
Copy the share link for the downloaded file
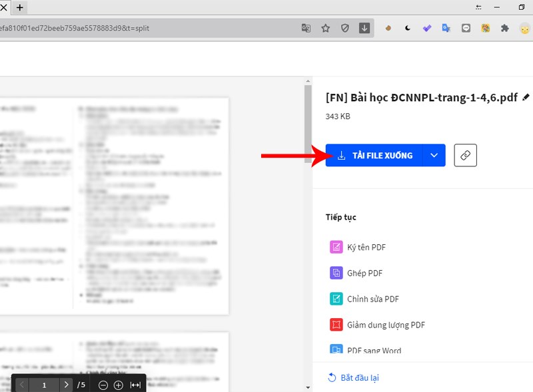click(x=465, y=155)
